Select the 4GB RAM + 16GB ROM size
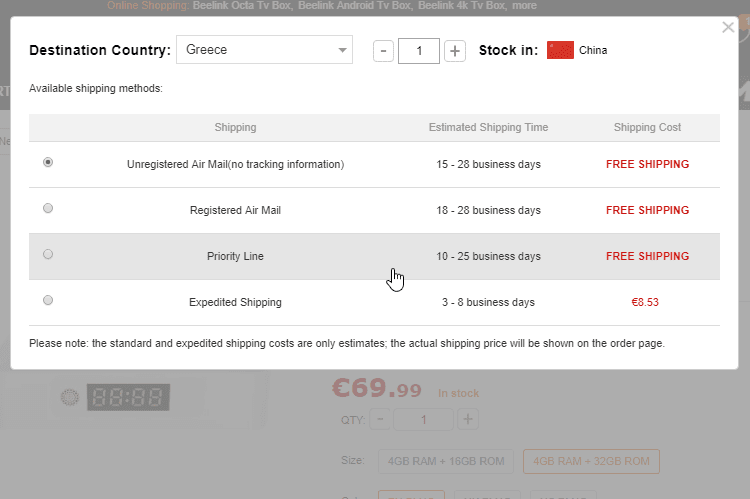 tap(445, 461)
